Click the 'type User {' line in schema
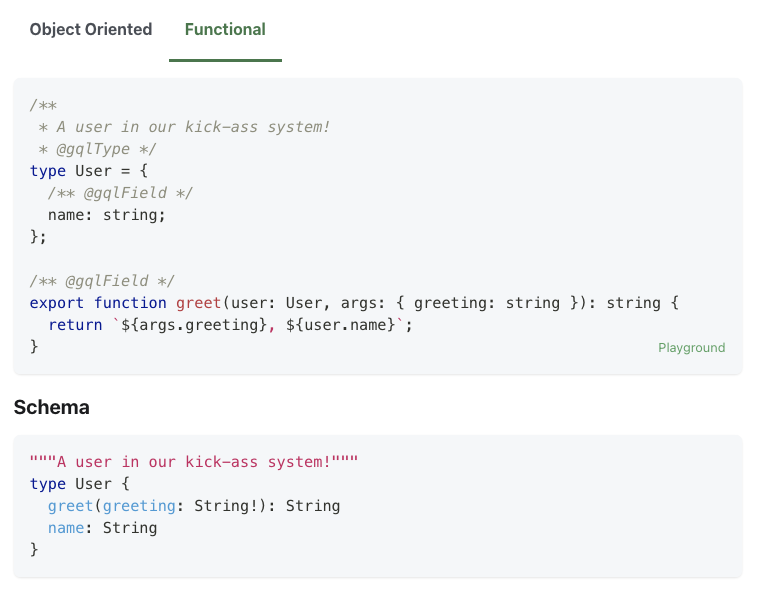Image resolution: width=762 pixels, height=600 pixels. [x=80, y=484]
